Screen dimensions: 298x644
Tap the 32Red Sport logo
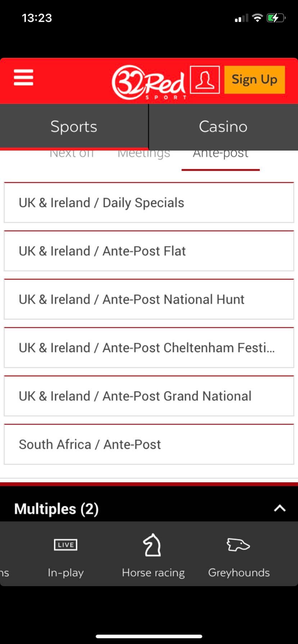point(149,82)
